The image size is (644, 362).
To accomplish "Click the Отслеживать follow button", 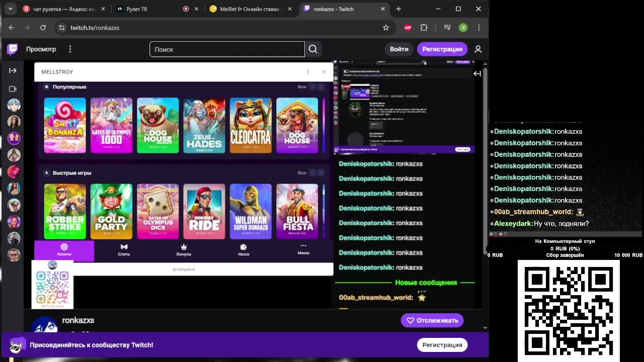I will 432,320.
